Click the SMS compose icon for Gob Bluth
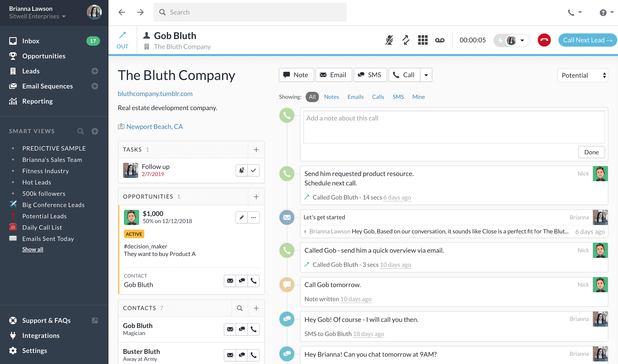 [241, 329]
